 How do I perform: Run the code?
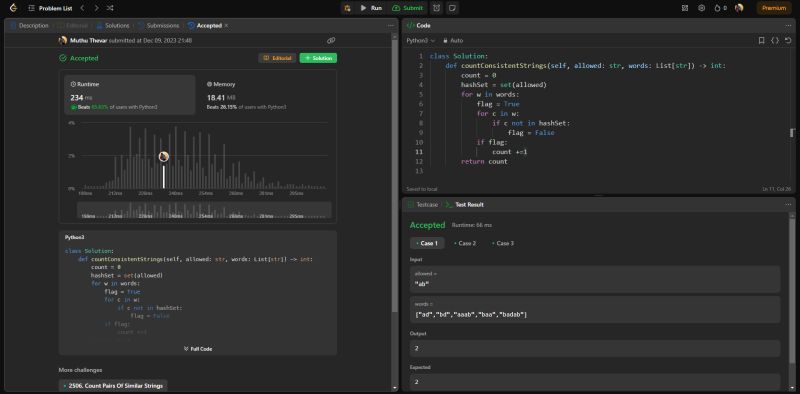click(371, 8)
